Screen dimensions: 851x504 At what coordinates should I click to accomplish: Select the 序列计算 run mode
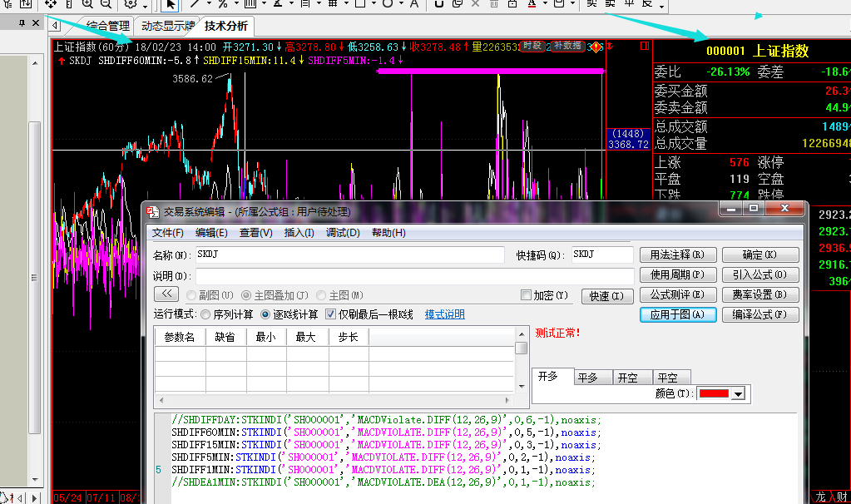(x=205, y=314)
